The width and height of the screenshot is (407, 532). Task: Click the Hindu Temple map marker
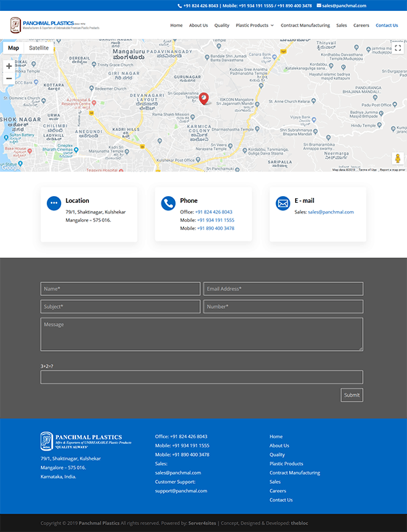pos(379,125)
